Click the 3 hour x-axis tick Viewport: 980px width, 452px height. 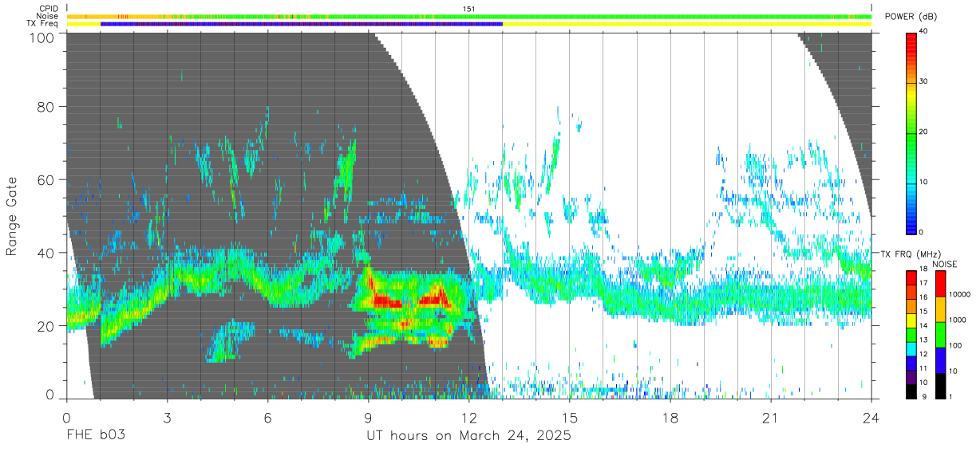(x=167, y=416)
